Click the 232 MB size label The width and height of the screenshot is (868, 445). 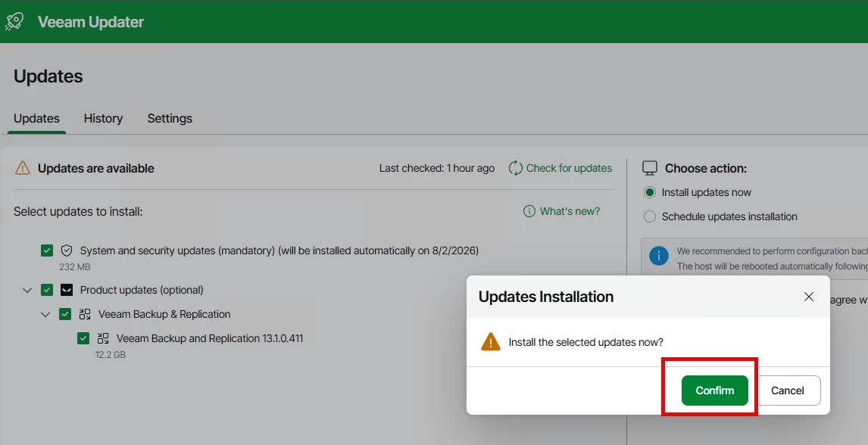tap(75, 267)
